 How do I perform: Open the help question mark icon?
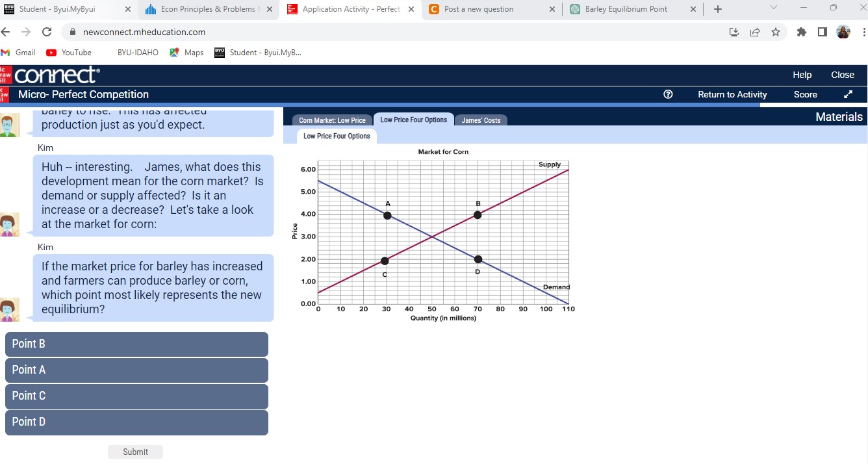(x=668, y=94)
